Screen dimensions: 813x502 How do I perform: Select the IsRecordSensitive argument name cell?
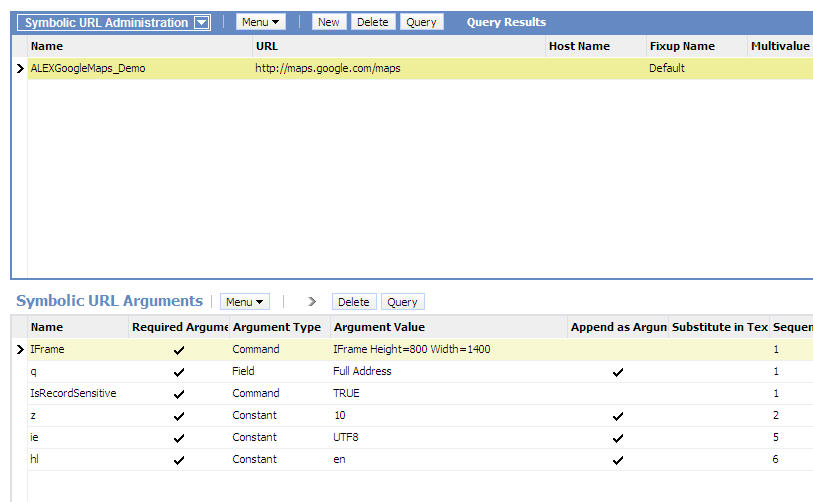pos(78,393)
